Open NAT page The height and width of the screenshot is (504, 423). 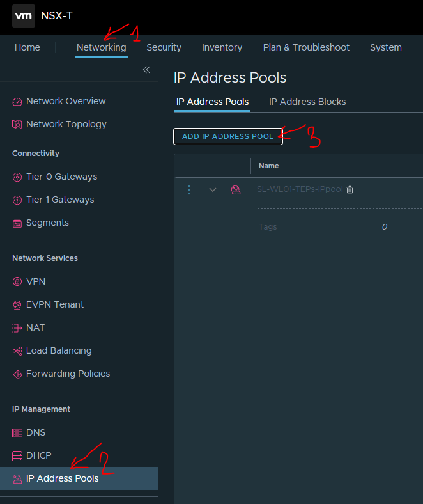point(35,327)
